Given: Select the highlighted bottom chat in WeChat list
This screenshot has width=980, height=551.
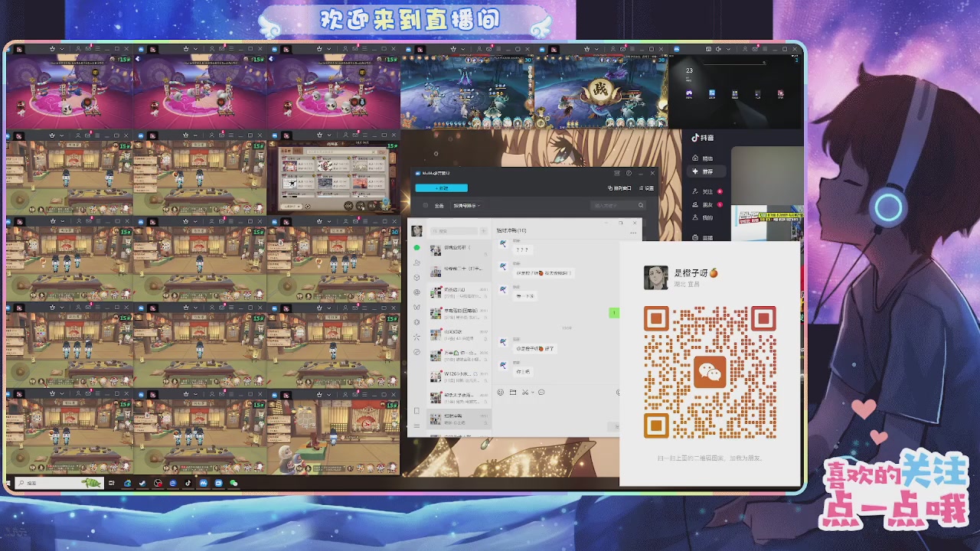Looking at the screenshot, I should (459, 419).
